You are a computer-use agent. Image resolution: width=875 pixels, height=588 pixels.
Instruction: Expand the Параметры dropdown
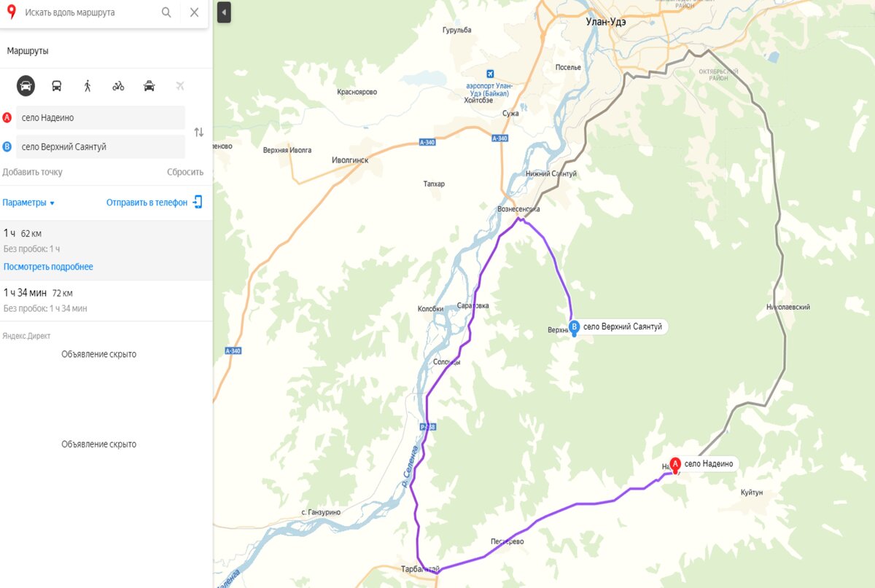click(x=28, y=203)
